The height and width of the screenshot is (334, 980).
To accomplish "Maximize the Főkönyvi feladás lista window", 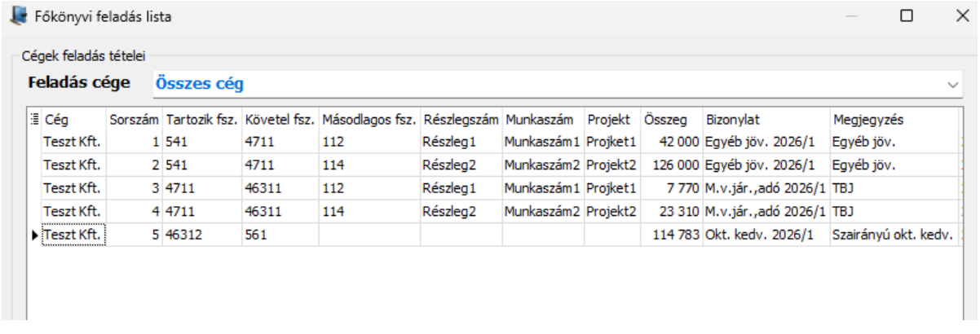I will [x=906, y=15].
